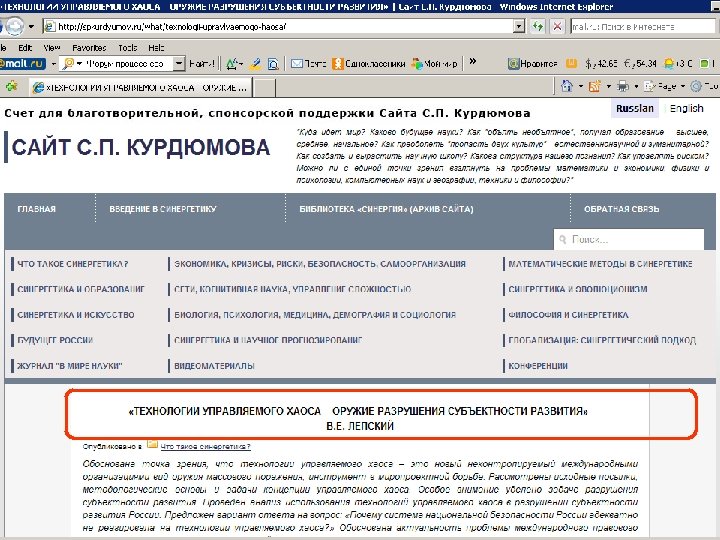Click the Print icon in the command bar
The width and height of the screenshot is (720, 540).
pyautogui.click(x=623, y=86)
